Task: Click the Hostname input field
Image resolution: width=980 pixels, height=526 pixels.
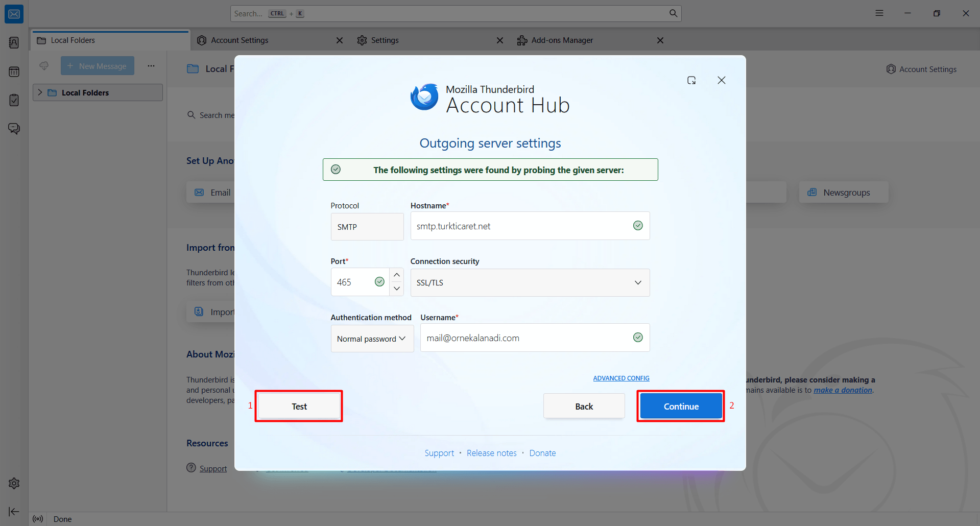Action: pos(521,226)
